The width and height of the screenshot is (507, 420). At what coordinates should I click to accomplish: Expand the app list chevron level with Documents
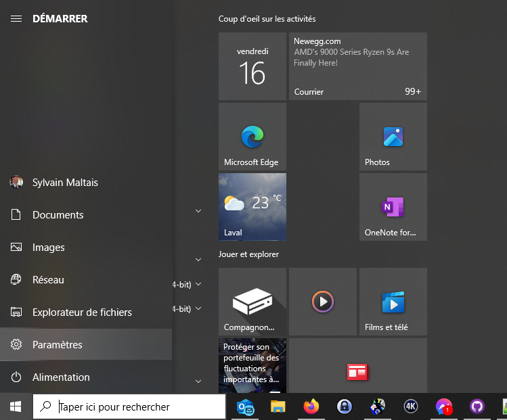click(x=198, y=211)
